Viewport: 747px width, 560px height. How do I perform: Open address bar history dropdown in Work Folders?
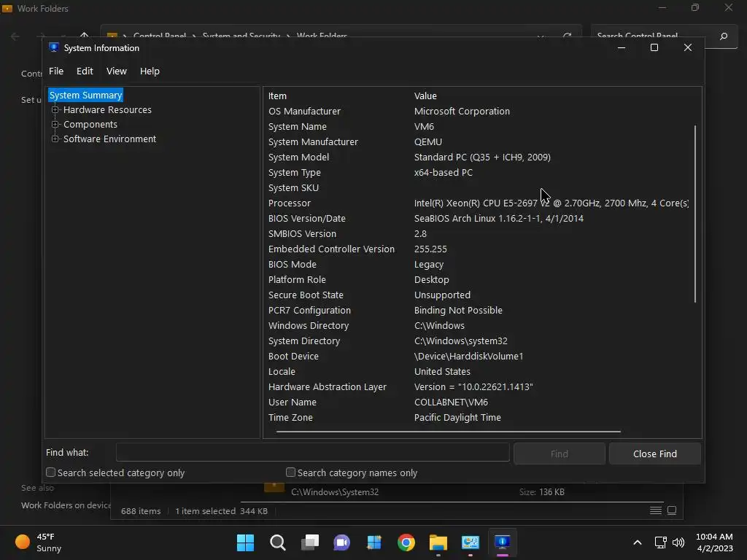pos(541,36)
